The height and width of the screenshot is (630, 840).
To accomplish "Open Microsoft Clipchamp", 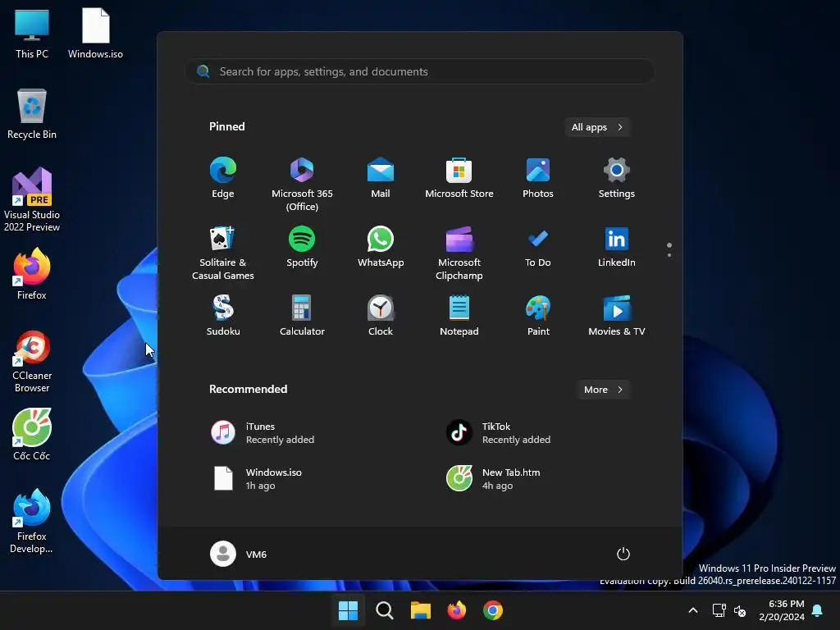I will 459,253.
